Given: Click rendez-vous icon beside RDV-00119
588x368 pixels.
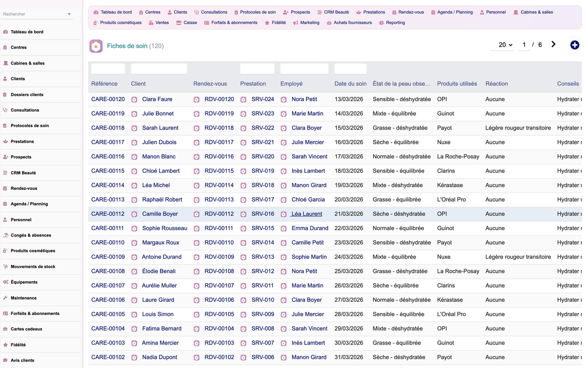Looking at the screenshot, I should tap(196, 114).
